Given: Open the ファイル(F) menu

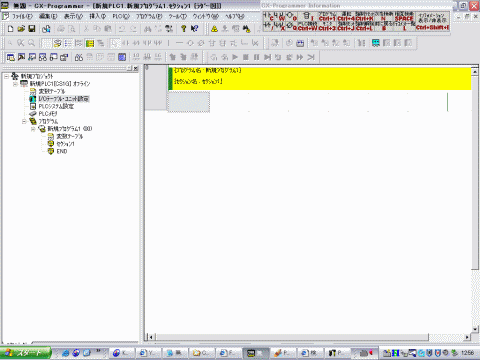Looking at the screenshot, I should (23, 16).
